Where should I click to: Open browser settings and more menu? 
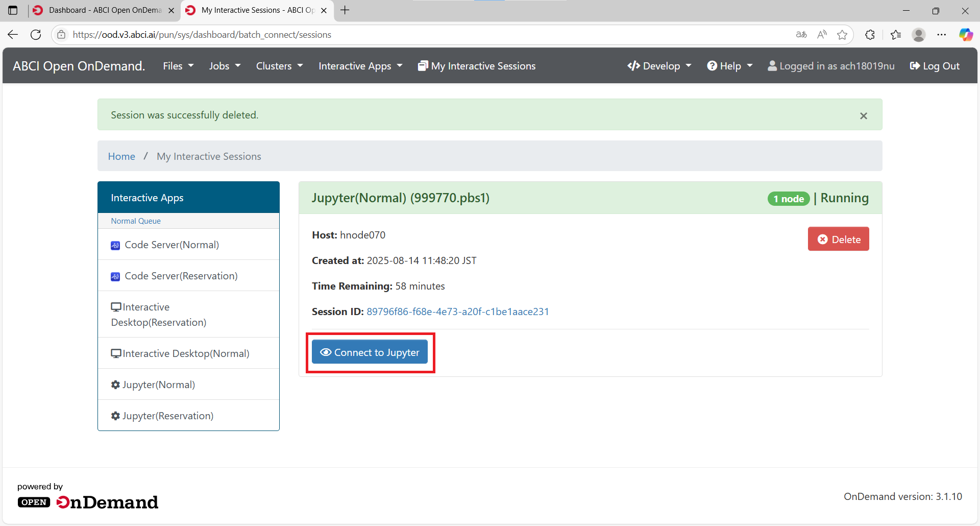point(942,35)
